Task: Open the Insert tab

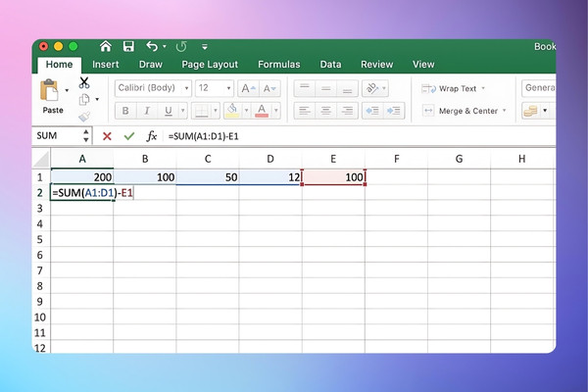Action: pos(106,65)
